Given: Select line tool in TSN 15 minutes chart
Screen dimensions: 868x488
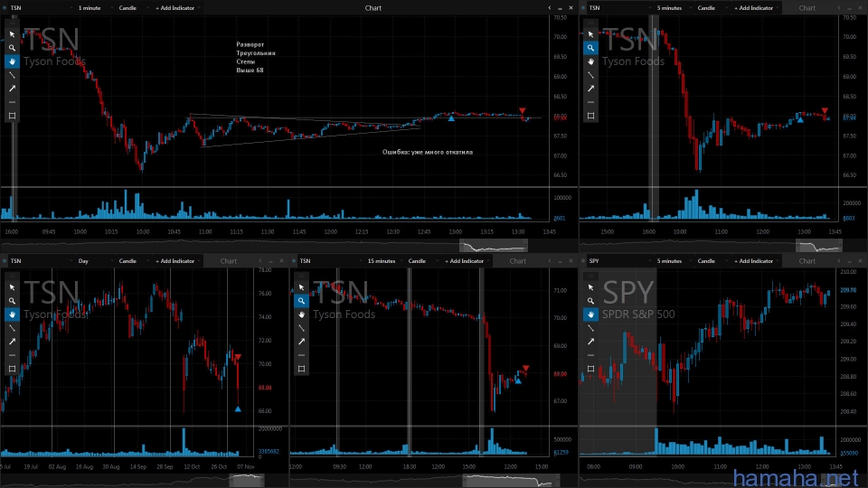Looking at the screenshot, I should 302,328.
